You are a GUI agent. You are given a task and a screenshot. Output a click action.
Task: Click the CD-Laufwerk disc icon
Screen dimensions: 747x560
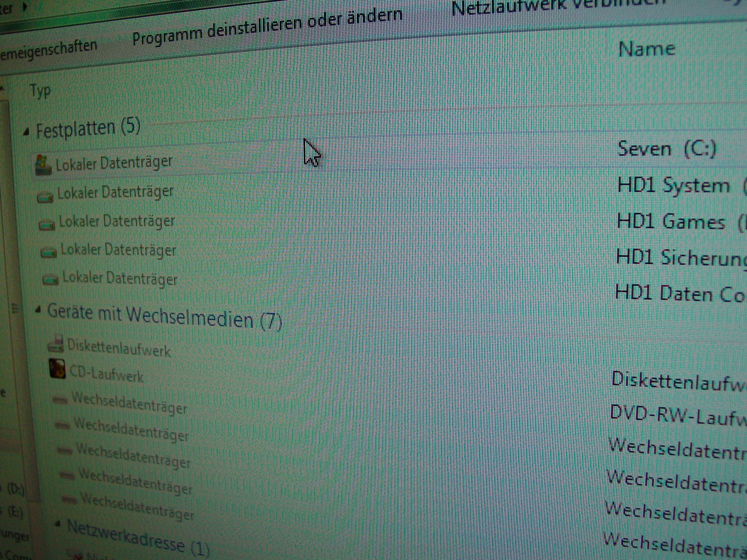[58, 369]
